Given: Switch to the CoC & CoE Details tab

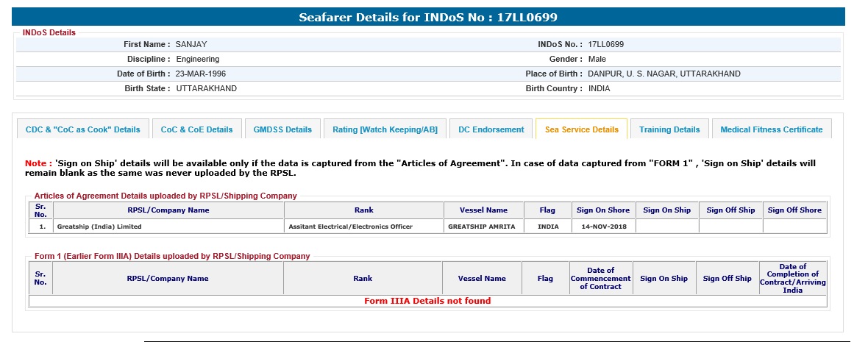Looking at the screenshot, I should click(196, 129).
